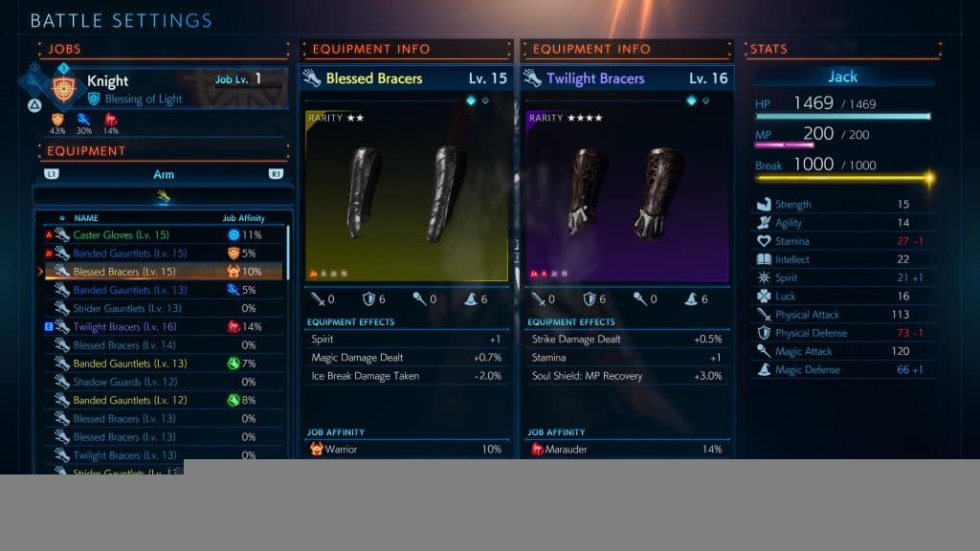Sort list by the NAME column header

pos(86,218)
